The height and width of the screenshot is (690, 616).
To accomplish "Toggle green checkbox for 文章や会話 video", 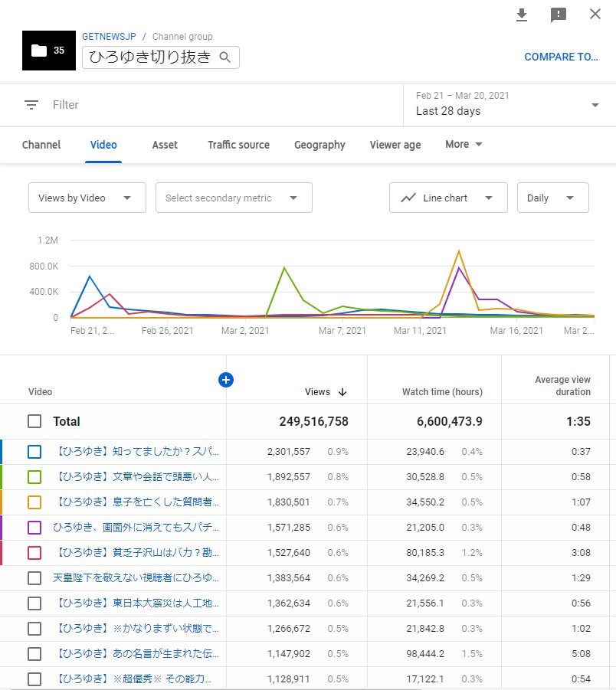I will coord(34,476).
